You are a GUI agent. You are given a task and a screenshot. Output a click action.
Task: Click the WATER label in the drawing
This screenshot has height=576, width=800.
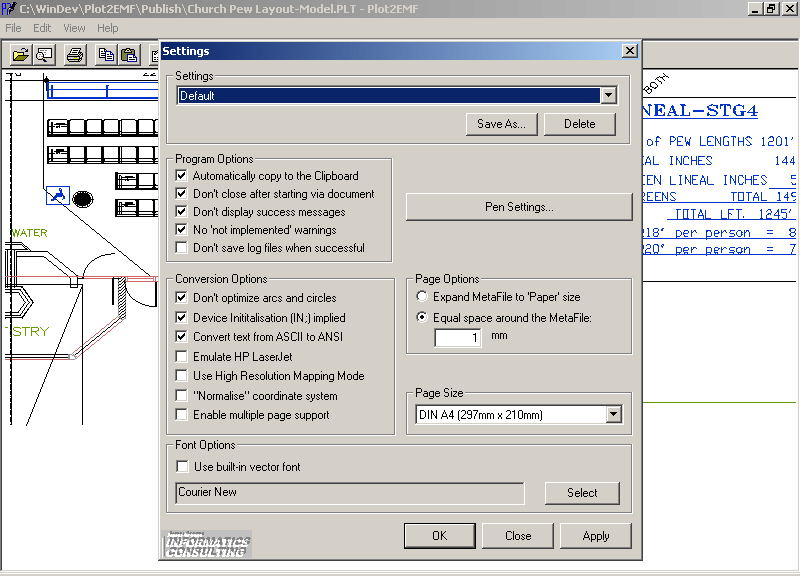[x=30, y=233]
